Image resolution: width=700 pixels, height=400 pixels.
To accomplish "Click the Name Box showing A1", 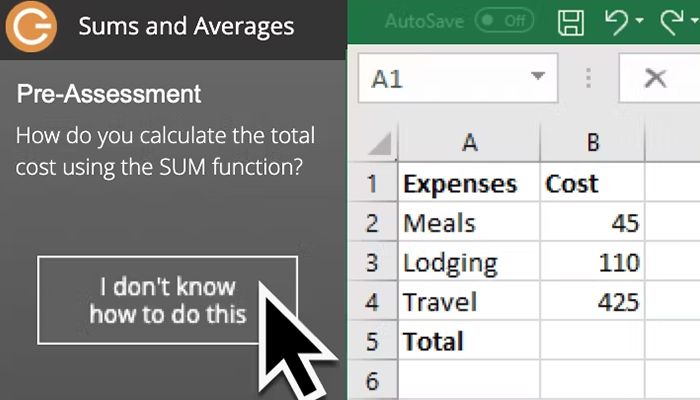I will click(x=458, y=78).
